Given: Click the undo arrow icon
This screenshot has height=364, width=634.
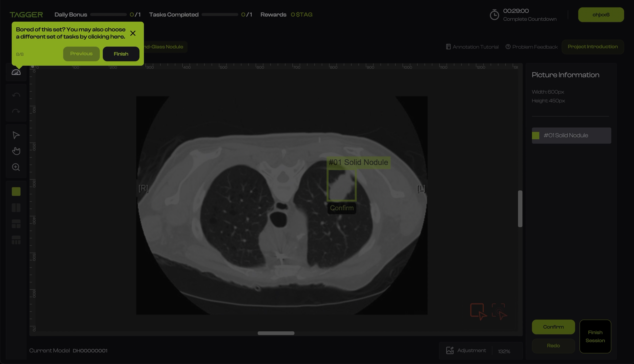Looking at the screenshot, I should pyautogui.click(x=16, y=95).
